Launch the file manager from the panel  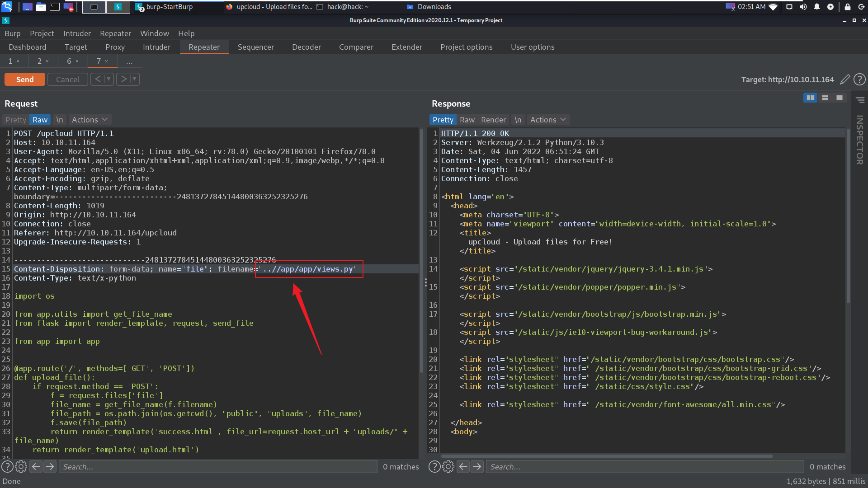click(41, 7)
